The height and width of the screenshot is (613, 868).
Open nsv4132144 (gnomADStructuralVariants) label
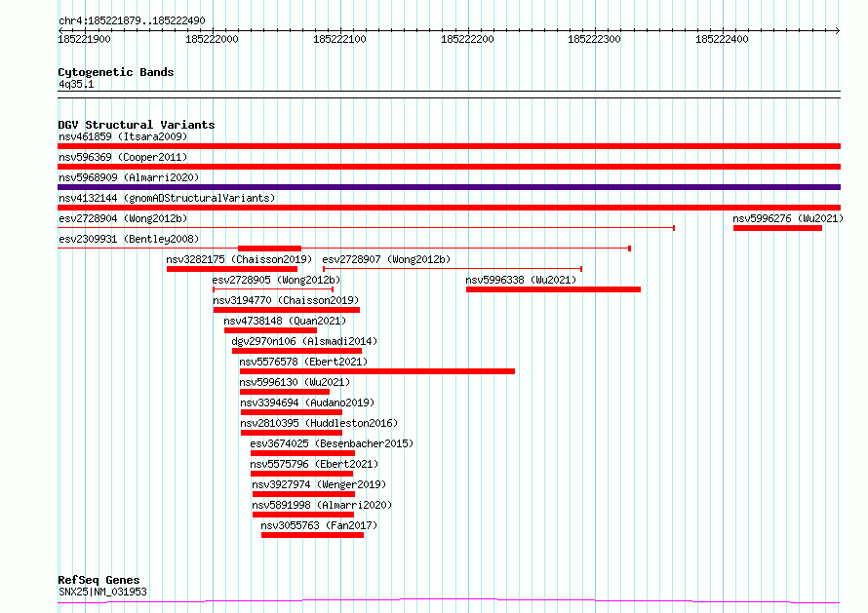coord(167,198)
